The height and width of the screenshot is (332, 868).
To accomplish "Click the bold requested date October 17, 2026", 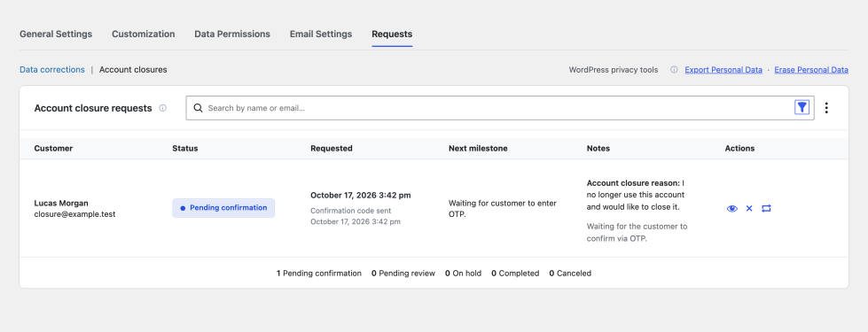I will point(360,195).
